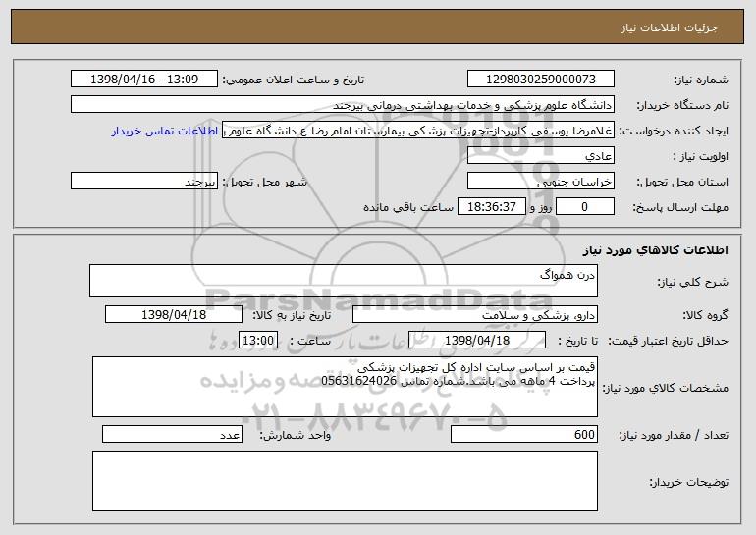Click the buyer organization name field

tap(343, 105)
